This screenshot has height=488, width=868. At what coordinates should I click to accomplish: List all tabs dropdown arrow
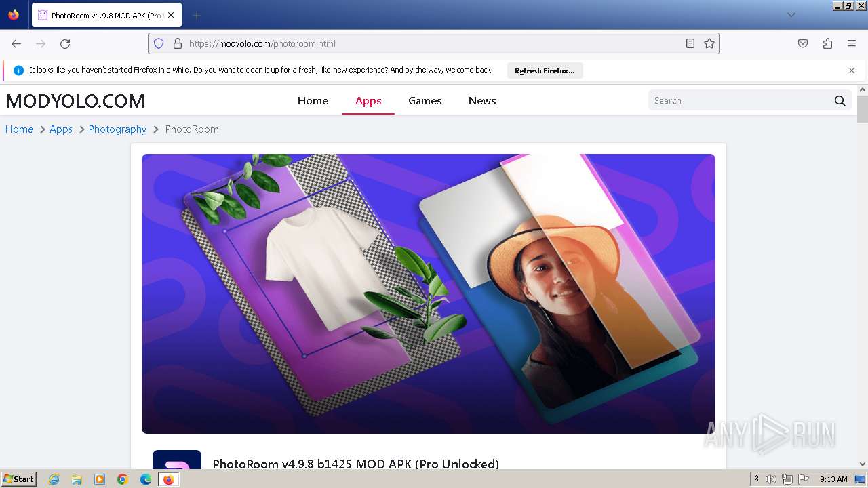pos(791,15)
